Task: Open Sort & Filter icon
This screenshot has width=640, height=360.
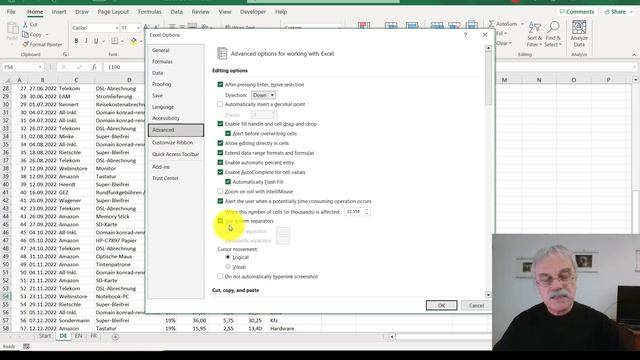Action: point(534,28)
